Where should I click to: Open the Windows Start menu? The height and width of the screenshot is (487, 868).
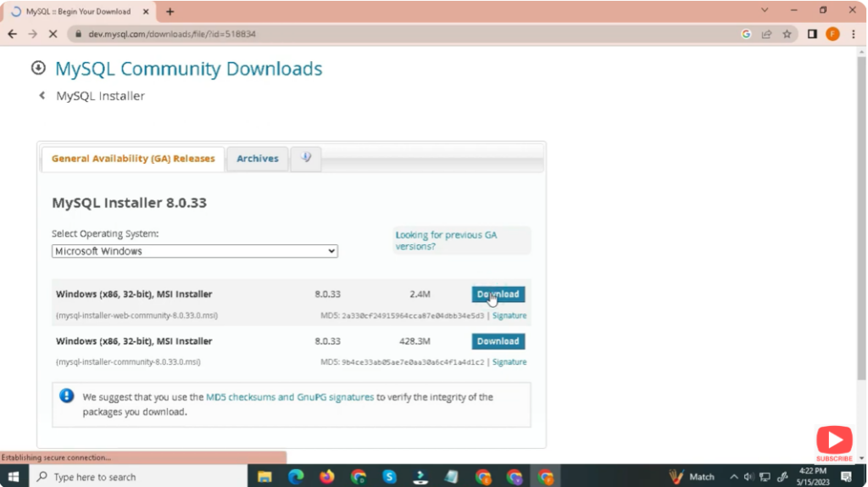click(14, 477)
